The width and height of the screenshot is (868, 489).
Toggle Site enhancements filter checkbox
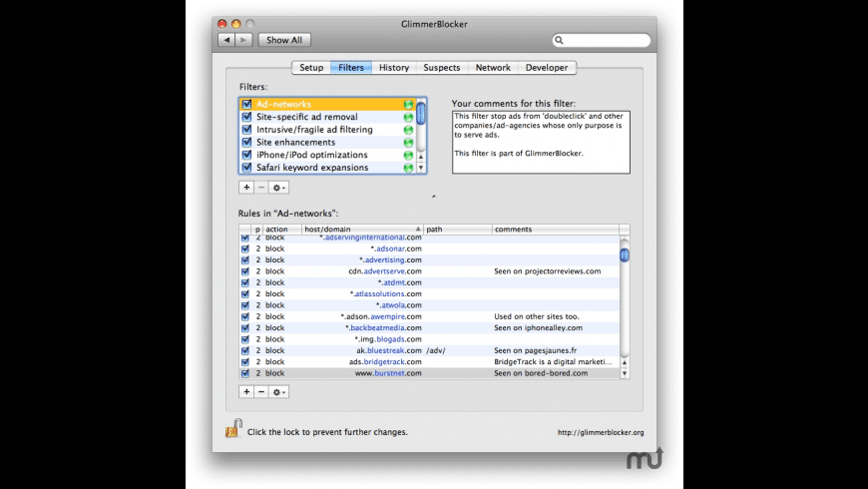point(246,143)
